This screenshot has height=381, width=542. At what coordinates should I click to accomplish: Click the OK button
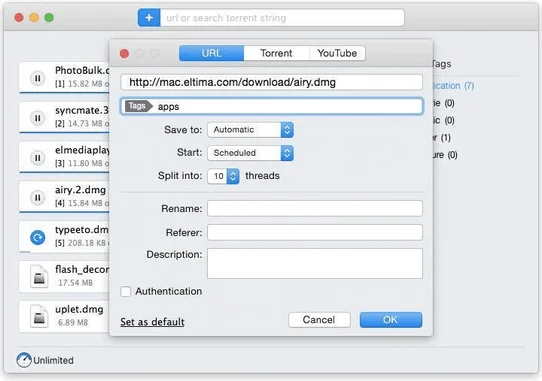pyautogui.click(x=391, y=320)
